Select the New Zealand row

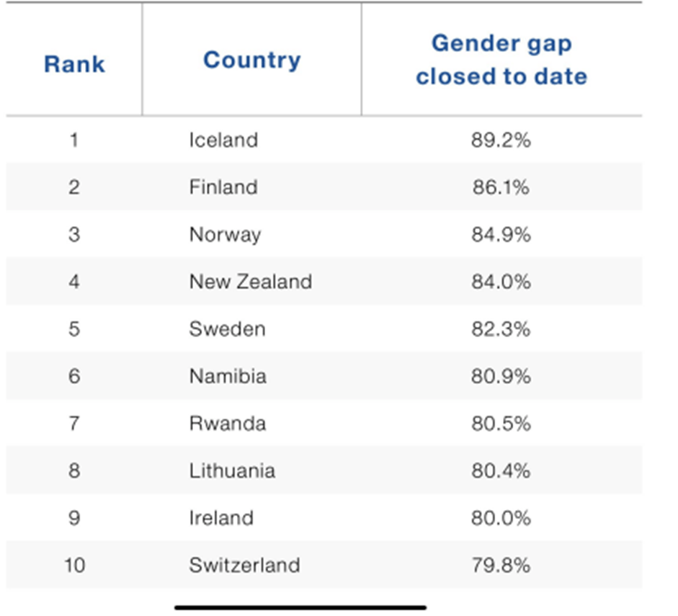click(251, 282)
